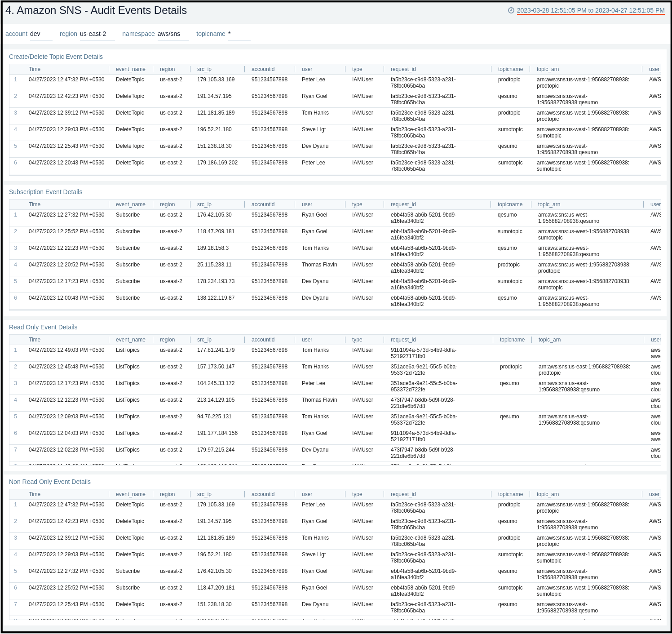Click src_ip column header in Subscription table
This screenshot has width=672, height=634.
(x=204, y=204)
